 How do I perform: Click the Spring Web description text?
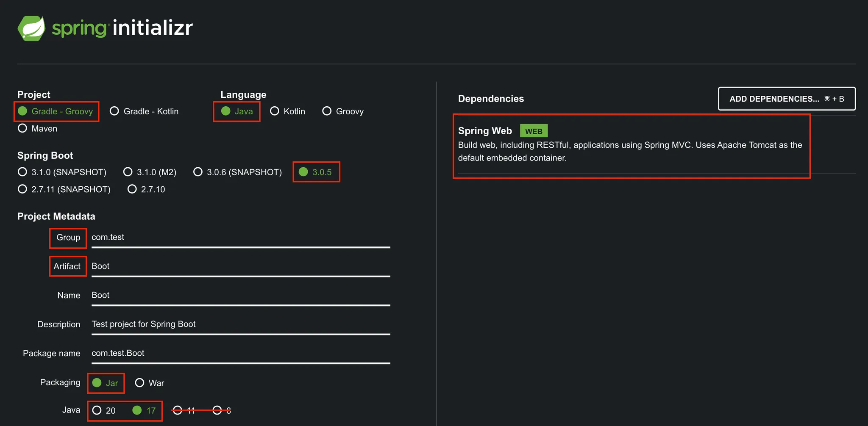pos(630,151)
